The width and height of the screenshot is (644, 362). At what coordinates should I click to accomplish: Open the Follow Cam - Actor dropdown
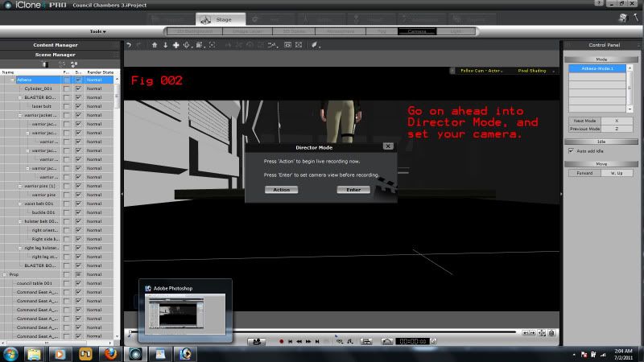481,71
